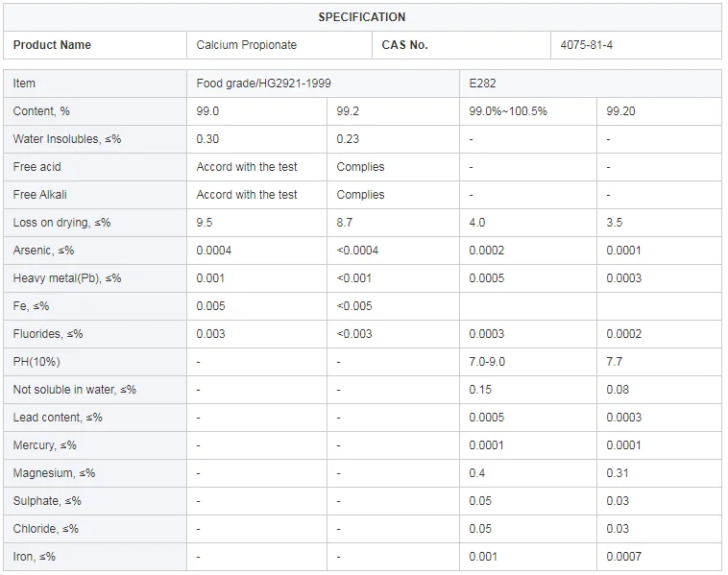Screen dimensions: 728x575
Task: Select the Calcium Propionate product name cell
Action: [247, 45]
